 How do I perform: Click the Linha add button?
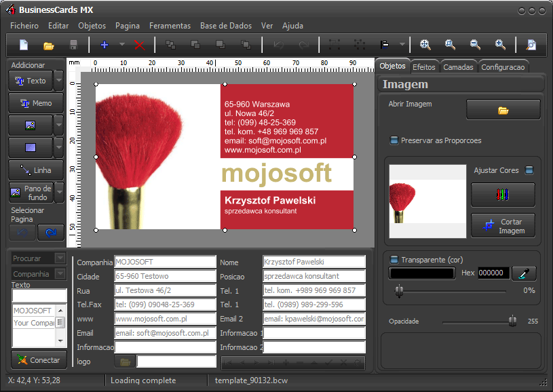click(36, 170)
